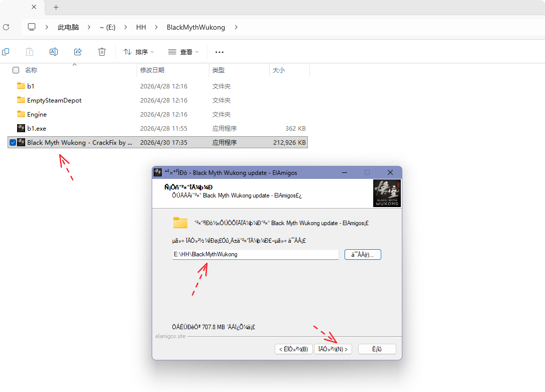This screenshot has height=392, width=545.
Task: Click the rename icon in the toolbar
Action: [x=54, y=52]
